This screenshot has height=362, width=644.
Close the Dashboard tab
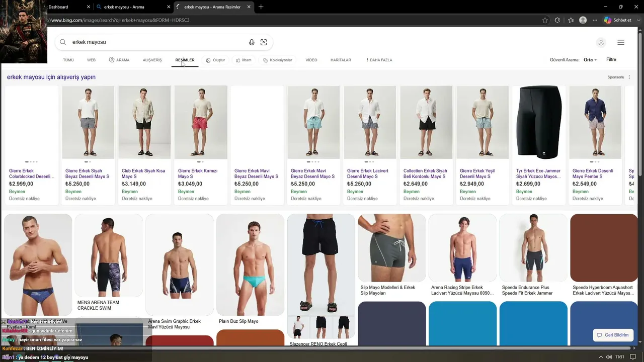tap(89, 7)
